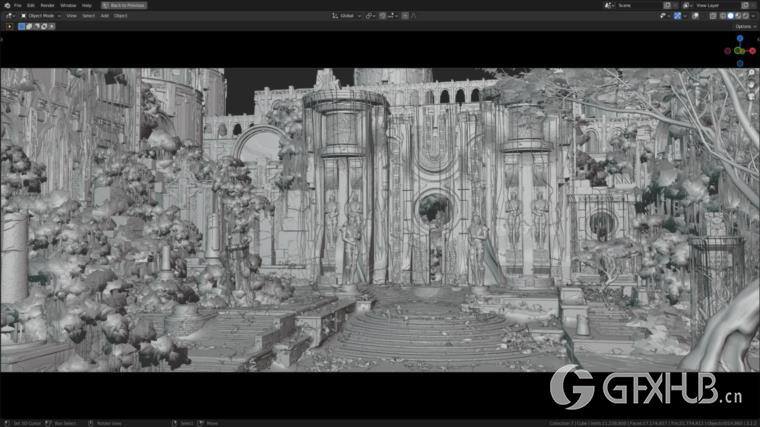Open the viewport View menu
760x427 pixels.
coord(71,16)
